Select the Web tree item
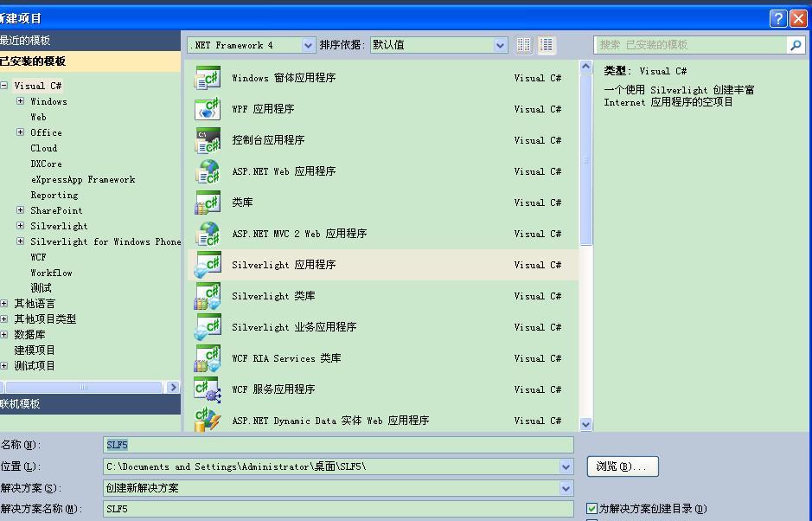This screenshot has height=521, width=812. [38, 117]
